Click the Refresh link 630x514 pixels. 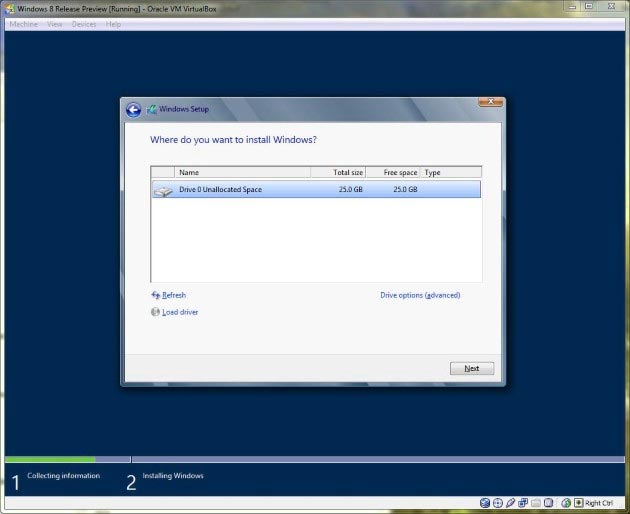coord(173,295)
